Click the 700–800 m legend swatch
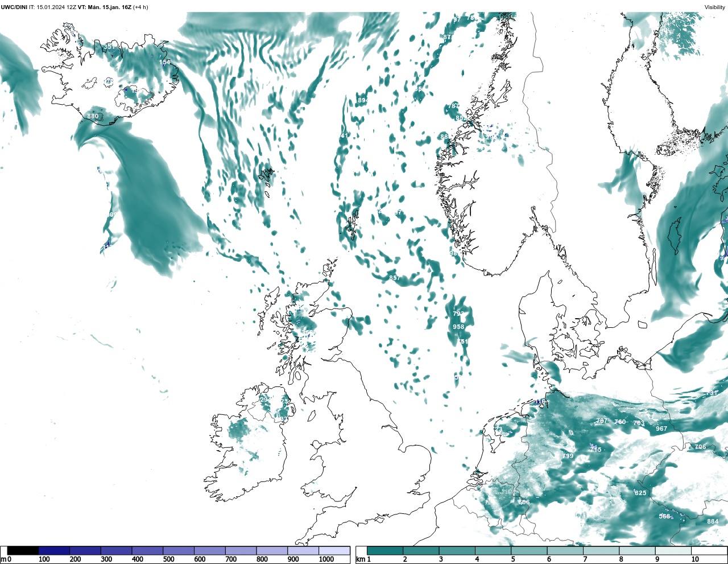728x564 pixels. [241, 551]
